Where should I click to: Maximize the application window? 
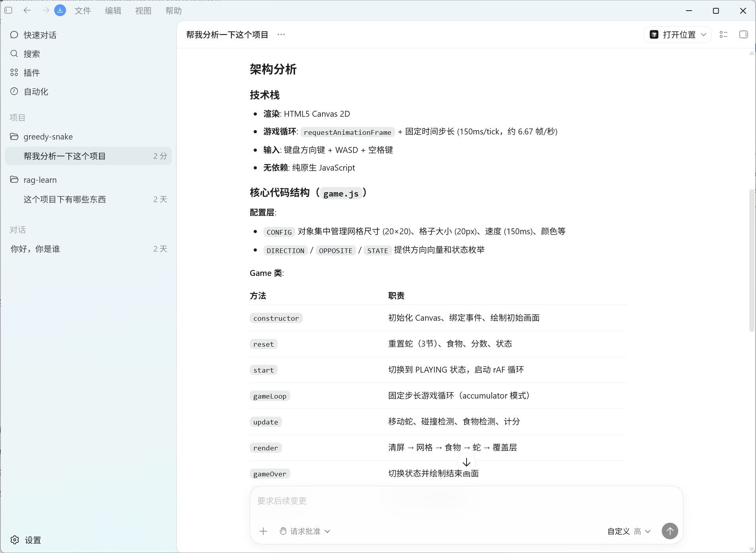(716, 11)
